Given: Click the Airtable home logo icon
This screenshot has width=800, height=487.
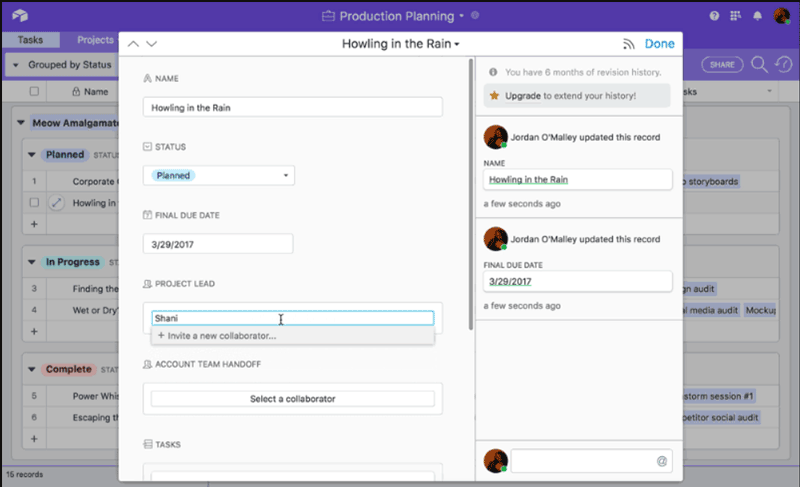Looking at the screenshot, I should (x=20, y=15).
